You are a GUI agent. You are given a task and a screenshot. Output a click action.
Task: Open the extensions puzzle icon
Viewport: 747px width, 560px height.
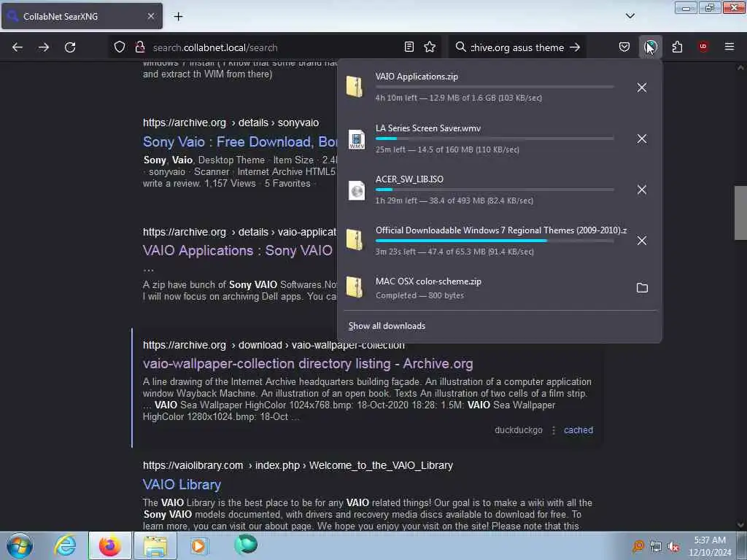tap(677, 47)
